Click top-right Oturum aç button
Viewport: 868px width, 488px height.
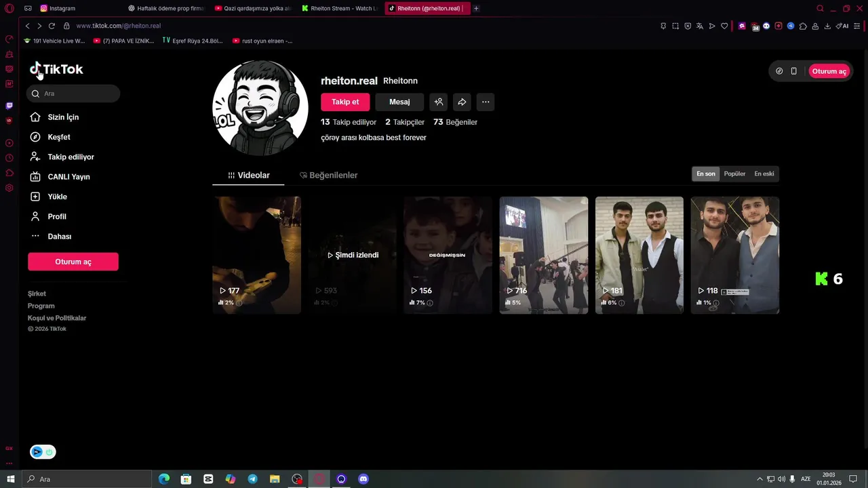829,71
